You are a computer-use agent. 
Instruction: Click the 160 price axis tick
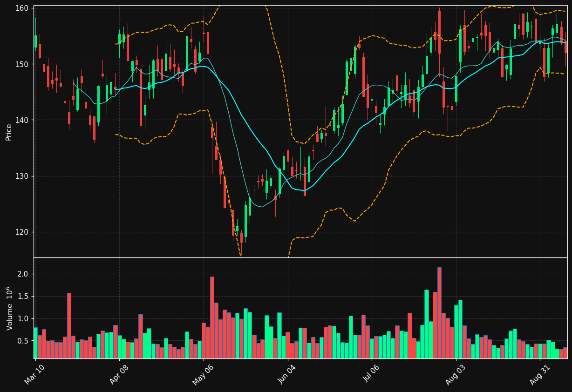(22, 8)
